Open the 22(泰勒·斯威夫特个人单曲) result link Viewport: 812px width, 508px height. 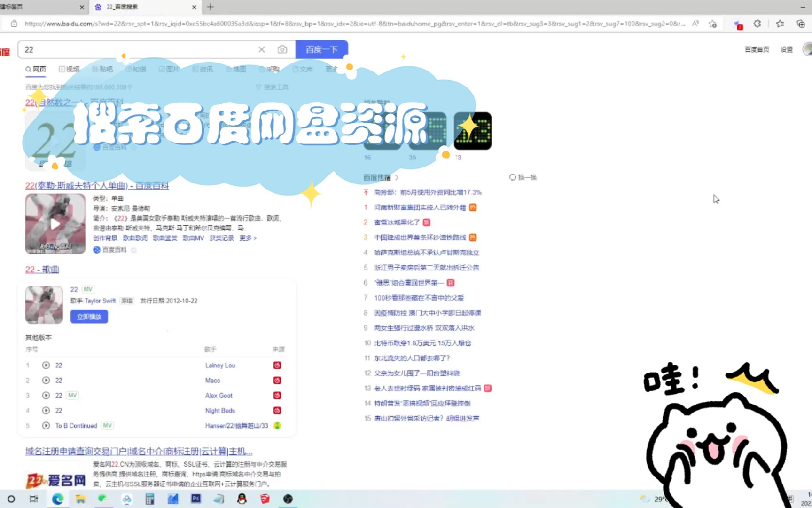coord(97,185)
